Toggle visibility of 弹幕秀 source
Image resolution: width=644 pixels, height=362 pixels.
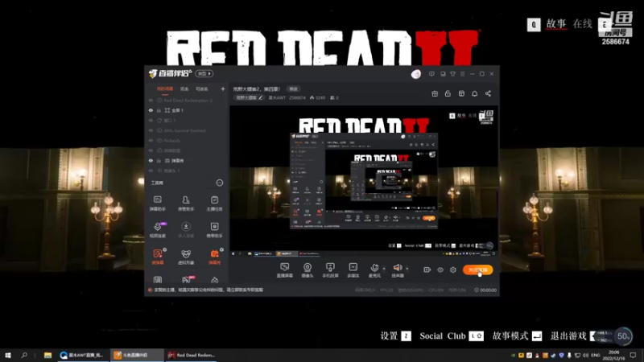tap(151, 160)
